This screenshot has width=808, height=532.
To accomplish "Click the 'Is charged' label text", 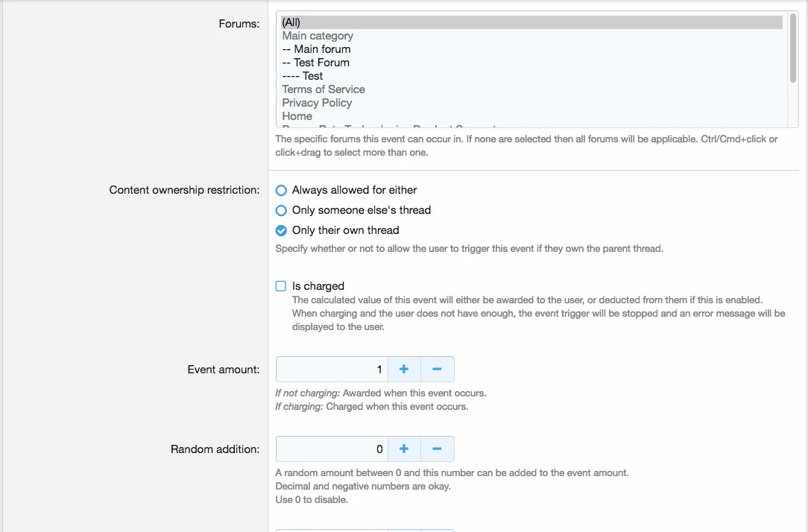I will pyautogui.click(x=318, y=286).
